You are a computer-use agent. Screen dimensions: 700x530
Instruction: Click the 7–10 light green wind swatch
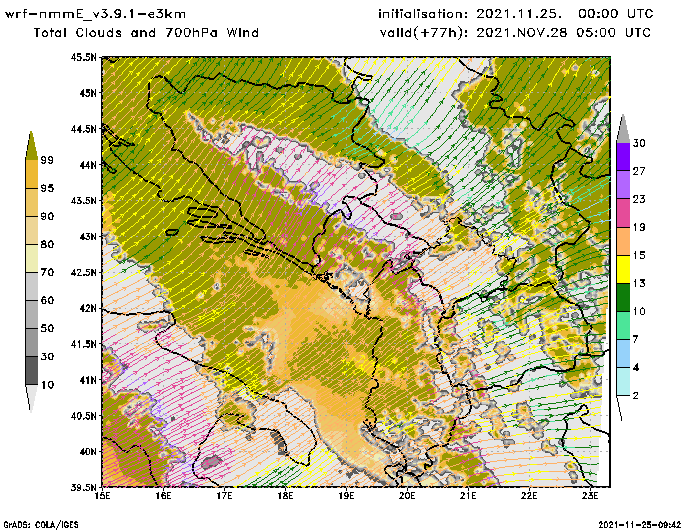623,326
